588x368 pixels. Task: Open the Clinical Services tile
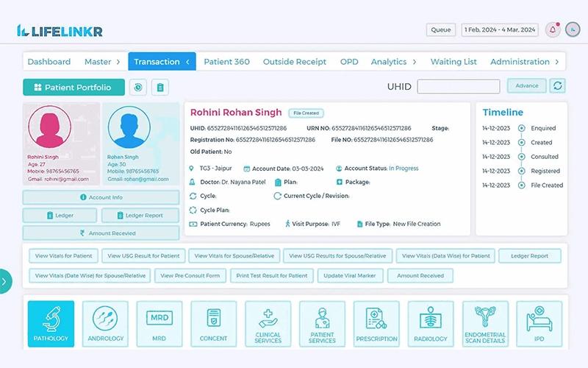click(x=268, y=324)
